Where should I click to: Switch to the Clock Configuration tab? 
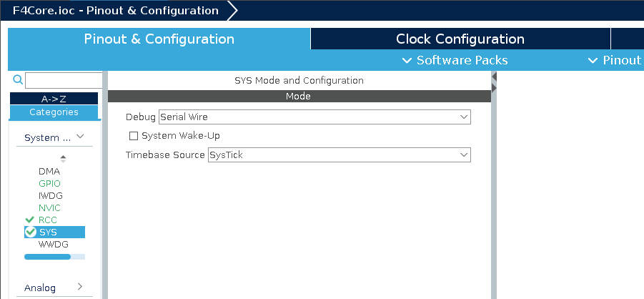tap(460, 39)
